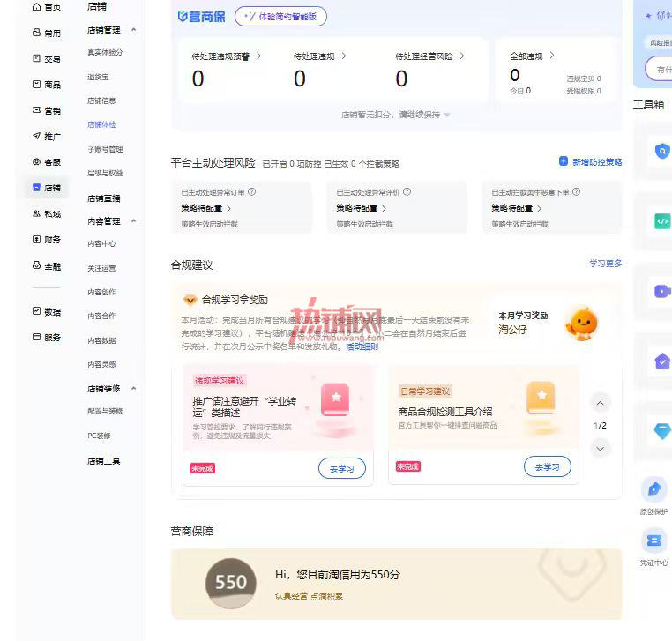Image resolution: width=672 pixels, height=641 pixels.
Task: Collapse the 店铺管理 menu section
Action: tap(134, 30)
